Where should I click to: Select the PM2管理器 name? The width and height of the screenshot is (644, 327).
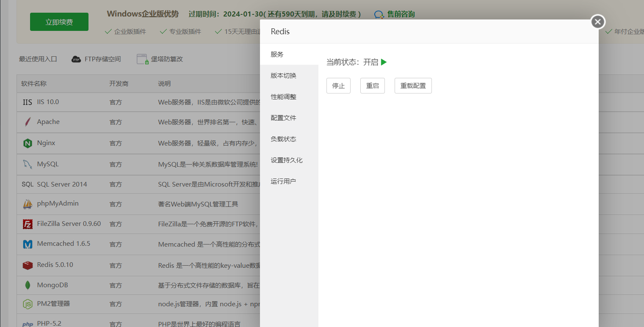(53, 304)
